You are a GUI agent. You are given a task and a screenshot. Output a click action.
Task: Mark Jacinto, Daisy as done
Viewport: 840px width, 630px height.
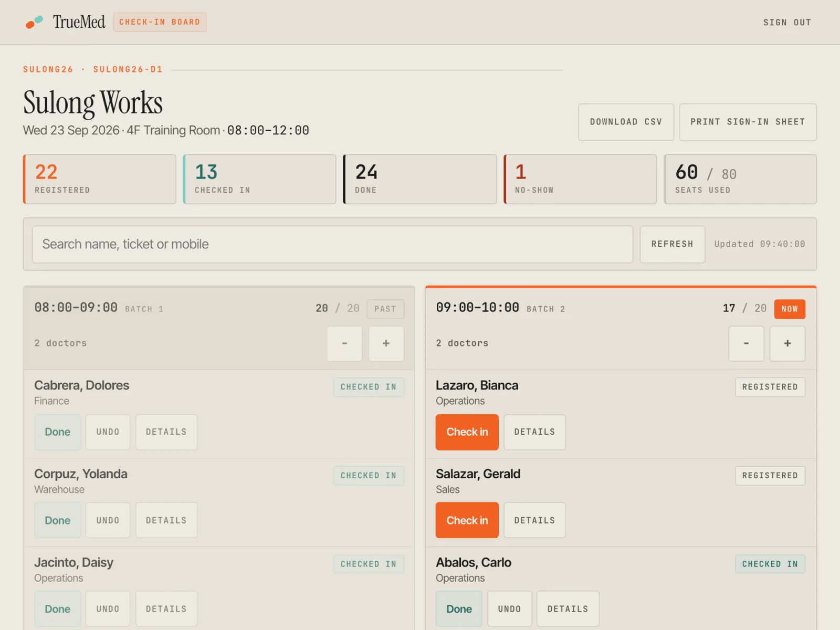coord(58,609)
